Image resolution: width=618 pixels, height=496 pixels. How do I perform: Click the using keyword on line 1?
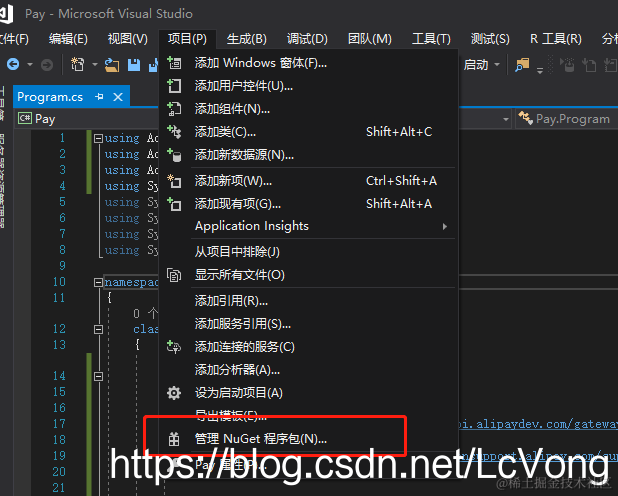tap(122, 138)
